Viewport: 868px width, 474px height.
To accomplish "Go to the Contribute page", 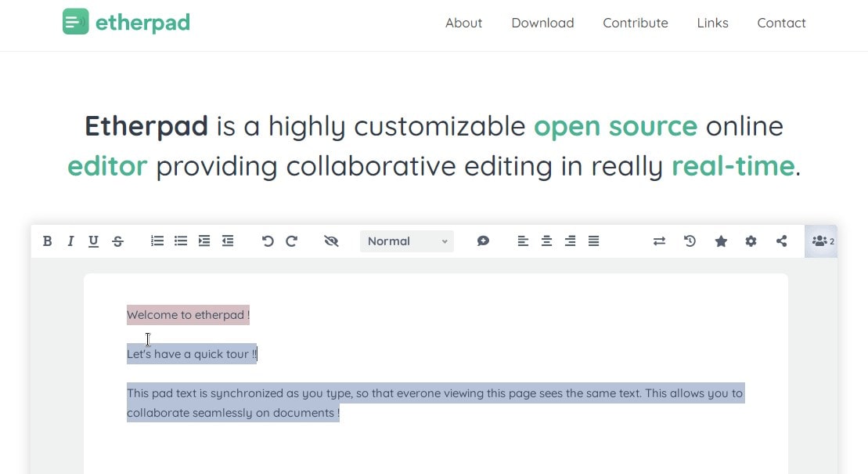I will [x=635, y=23].
